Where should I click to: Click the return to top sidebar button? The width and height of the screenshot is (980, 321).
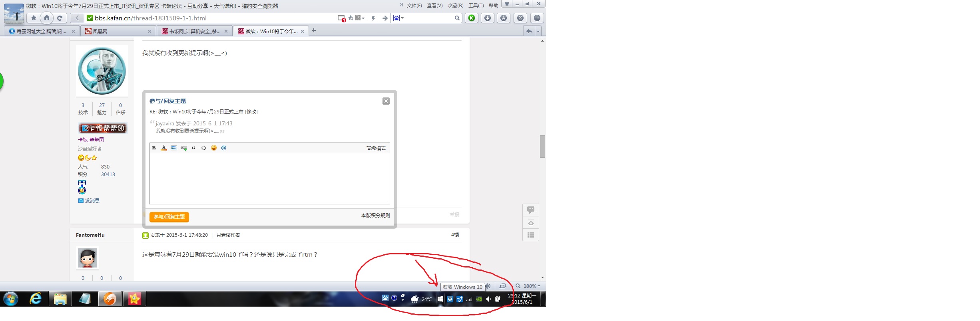pos(531,222)
